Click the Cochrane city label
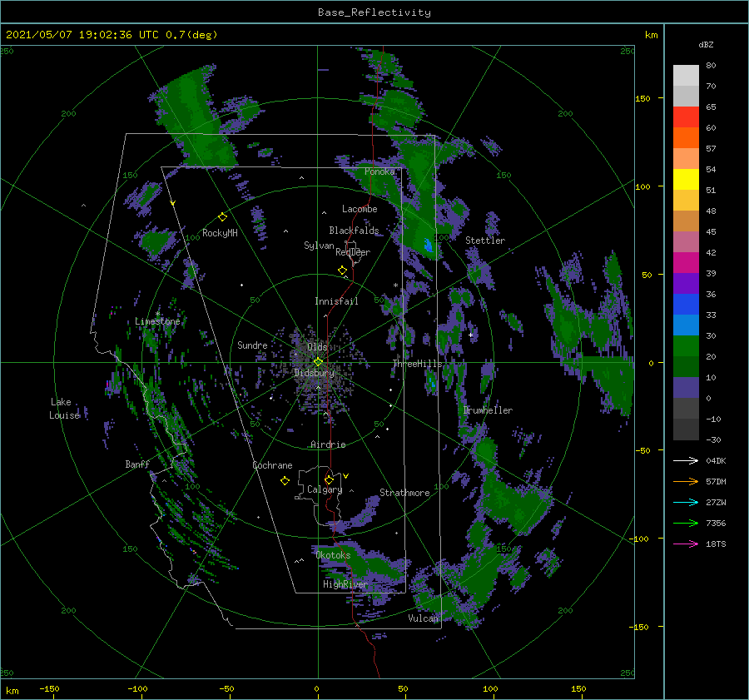The width and height of the screenshot is (749, 700). coord(272,465)
